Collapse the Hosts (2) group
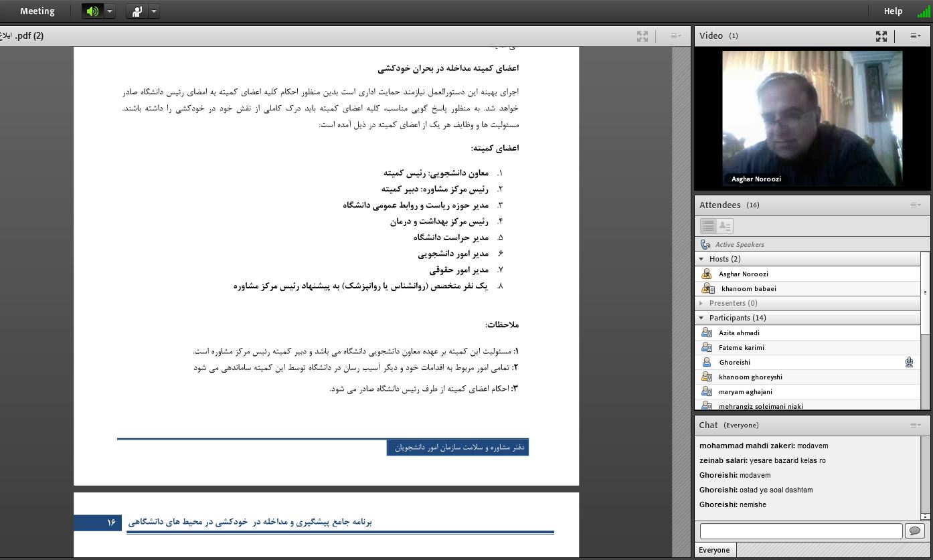This screenshot has width=933, height=560. tap(701, 259)
